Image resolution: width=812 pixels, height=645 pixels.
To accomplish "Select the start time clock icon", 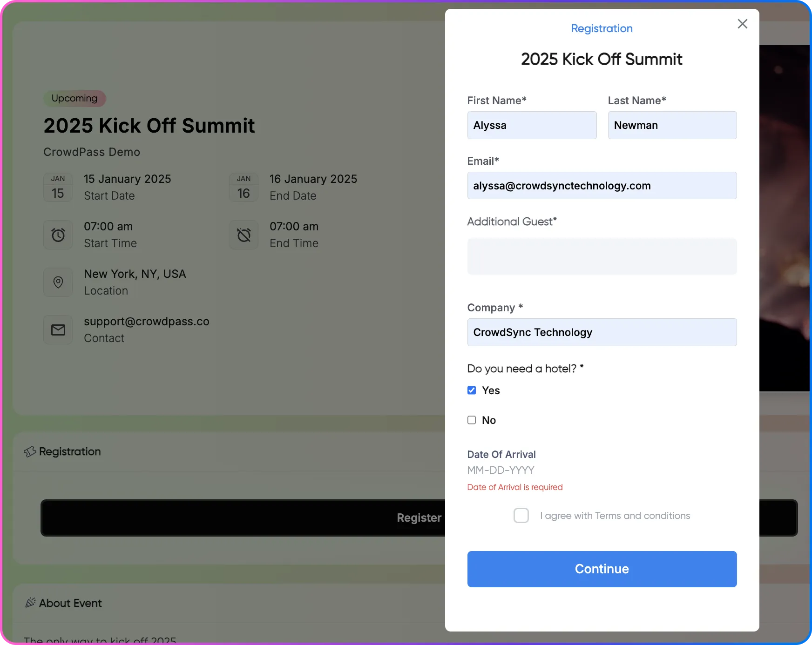I will pos(58,235).
